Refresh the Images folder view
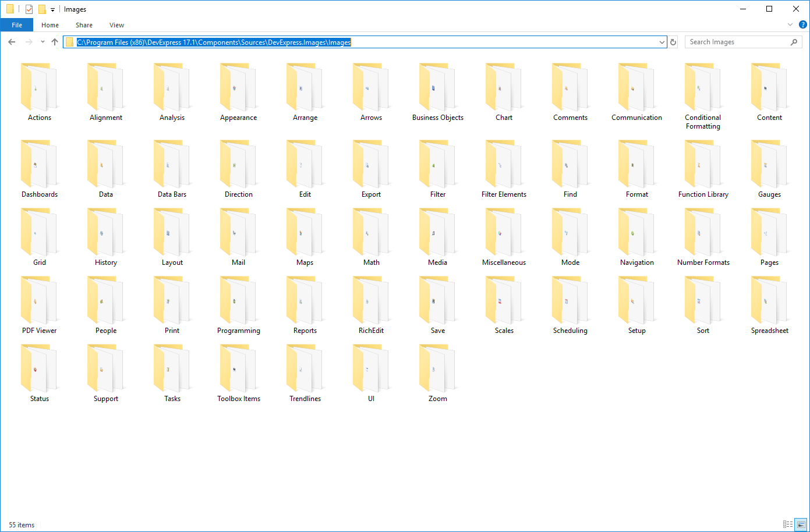Viewport: 810px width, 532px height. coord(674,42)
